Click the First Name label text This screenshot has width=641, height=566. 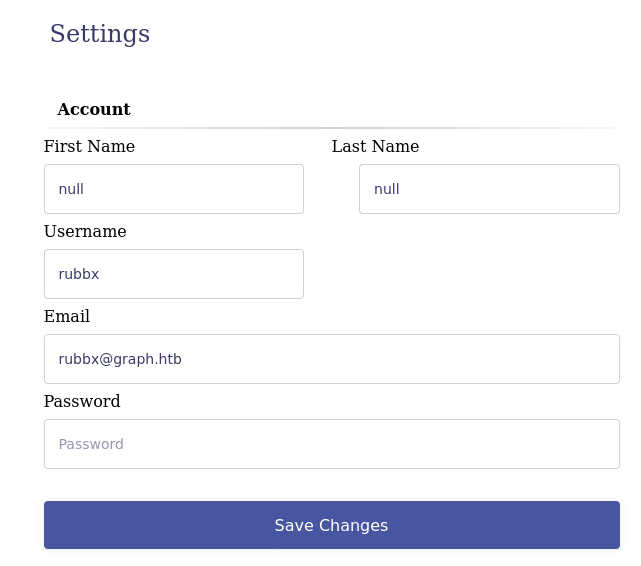pyautogui.click(x=89, y=147)
